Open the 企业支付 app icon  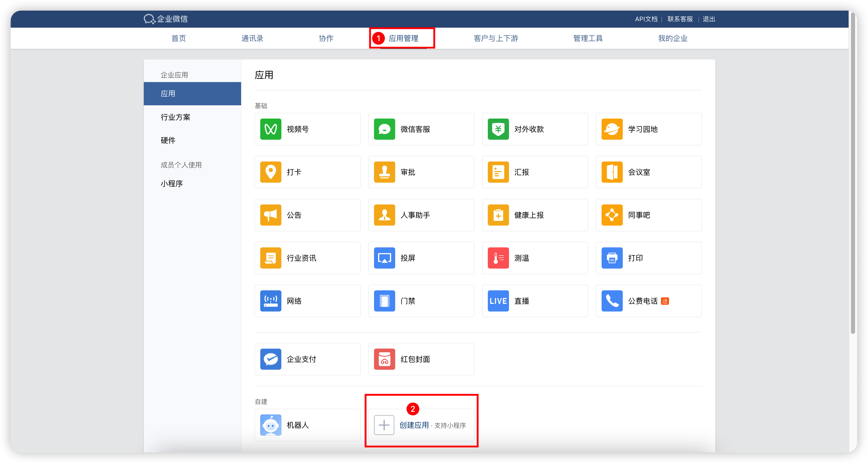tap(271, 359)
